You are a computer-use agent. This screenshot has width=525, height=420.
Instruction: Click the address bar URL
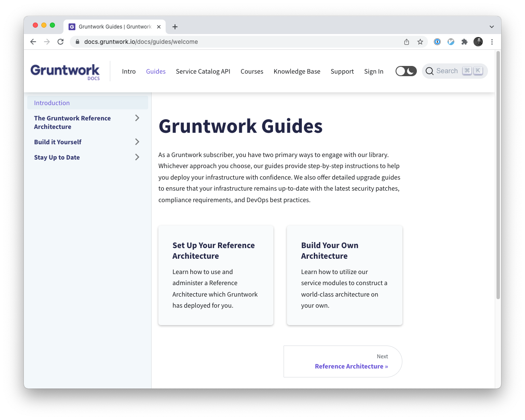pyautogui.click(x=141, y=42)
